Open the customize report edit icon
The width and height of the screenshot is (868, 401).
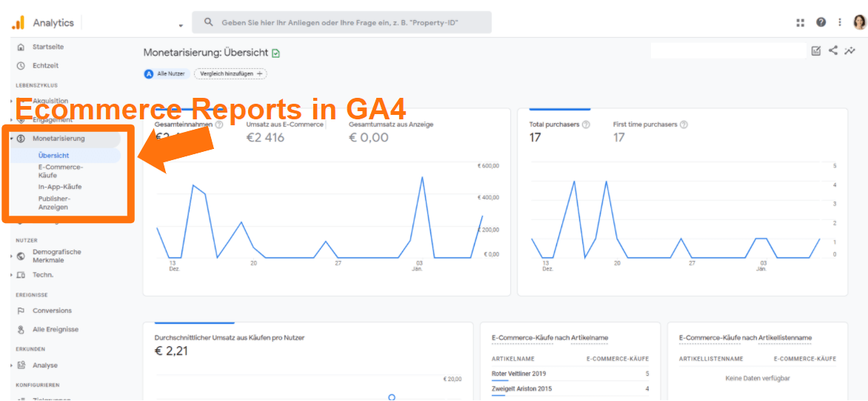(816, 51)
